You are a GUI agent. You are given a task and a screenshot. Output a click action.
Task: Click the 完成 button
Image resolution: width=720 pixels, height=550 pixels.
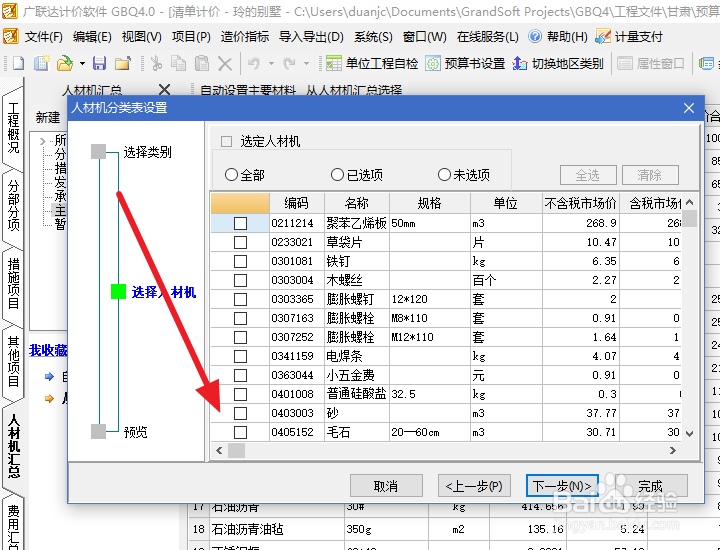point(651,486)
